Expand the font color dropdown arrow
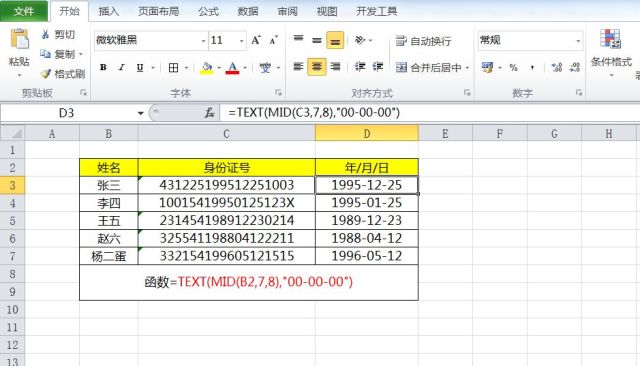Image resolution: width=640 pixels, height=366 pixels. tap(245, 67)
